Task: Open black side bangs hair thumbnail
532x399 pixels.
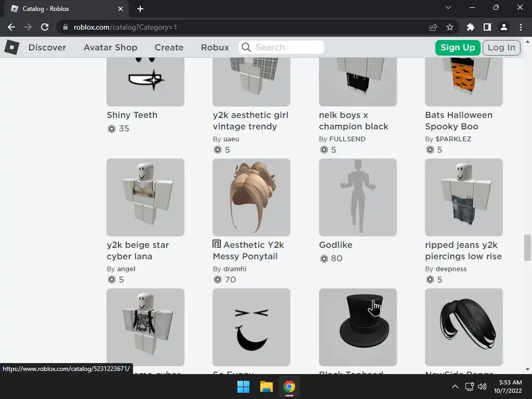Action: point(464,327)
